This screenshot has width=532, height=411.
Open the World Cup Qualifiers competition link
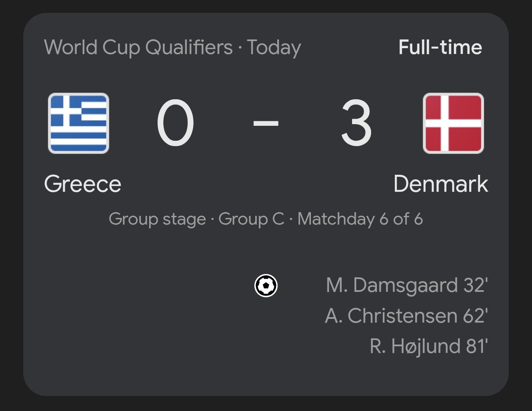click(138, 47)
